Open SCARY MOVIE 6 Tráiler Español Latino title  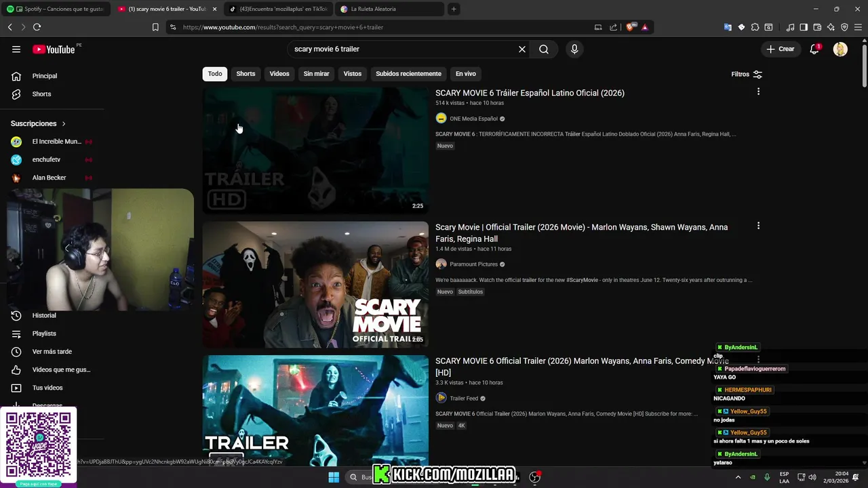click(x=530, y=93)
